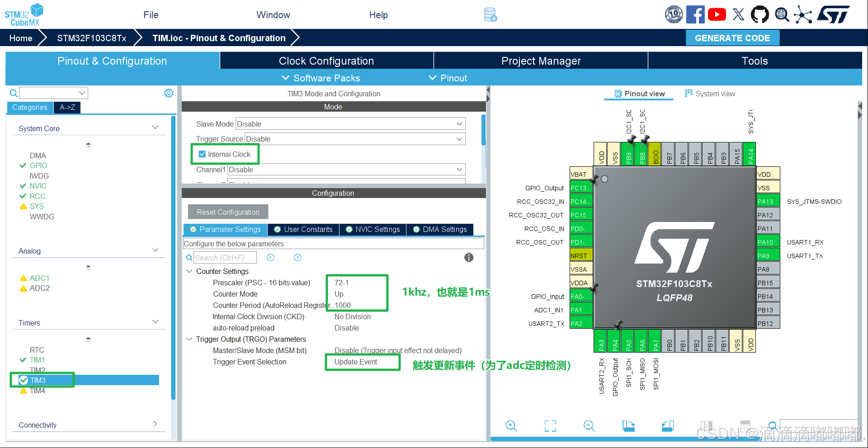
Task: Select TIM1 in the Timers list
Action: click(x=37, y=360)
